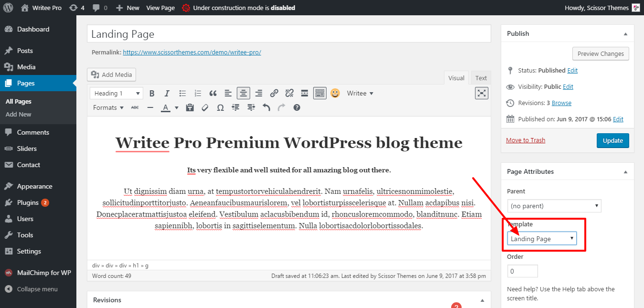Open the page permalink URL

point(192,52)
